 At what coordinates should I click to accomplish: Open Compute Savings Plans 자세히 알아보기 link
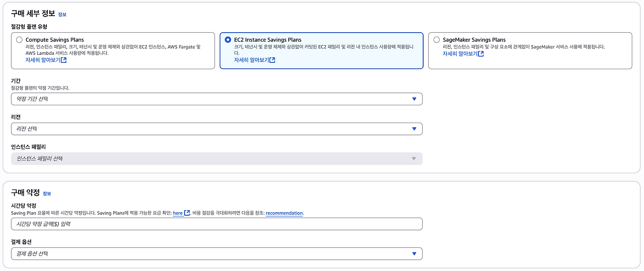pos(43,60)
